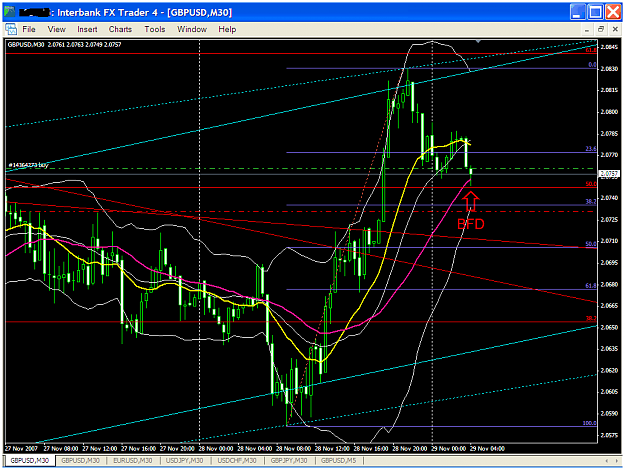Click the 2.0710 price scale value
Viewport: 625px width, 470px height.
609,241
